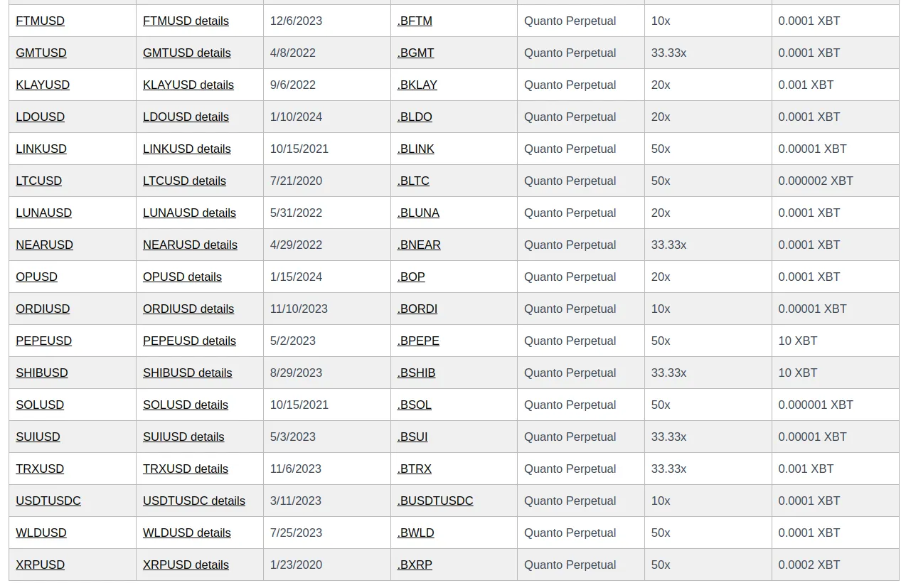View LINKUSD details page

click(x=186, y=149)
